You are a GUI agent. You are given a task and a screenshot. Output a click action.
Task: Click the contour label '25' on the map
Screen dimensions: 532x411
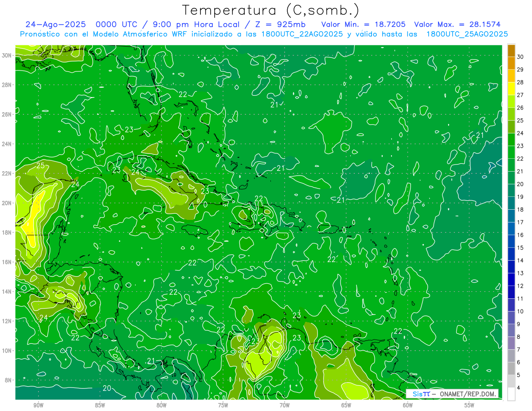click(x=40, y=166)
